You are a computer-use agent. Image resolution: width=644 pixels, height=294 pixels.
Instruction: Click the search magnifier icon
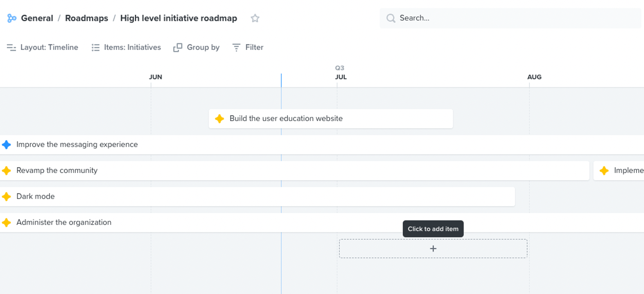pyautogui.click(x=391, y=18)
